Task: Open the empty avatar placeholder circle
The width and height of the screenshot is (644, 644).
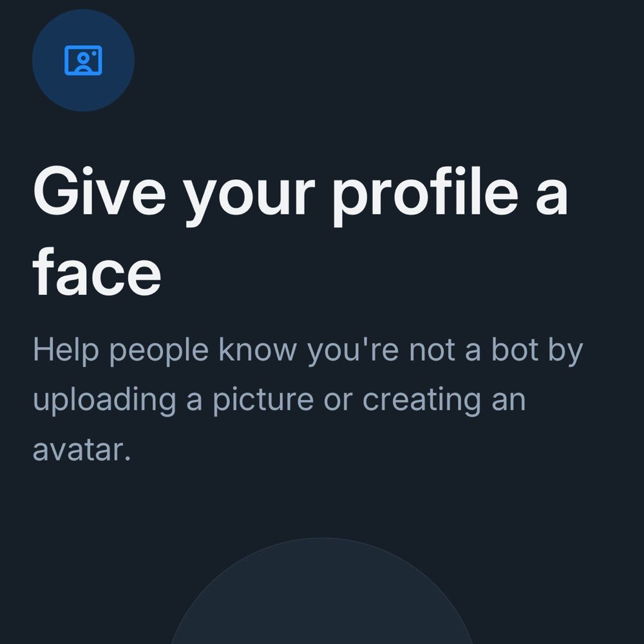Action: pos(322,591)
